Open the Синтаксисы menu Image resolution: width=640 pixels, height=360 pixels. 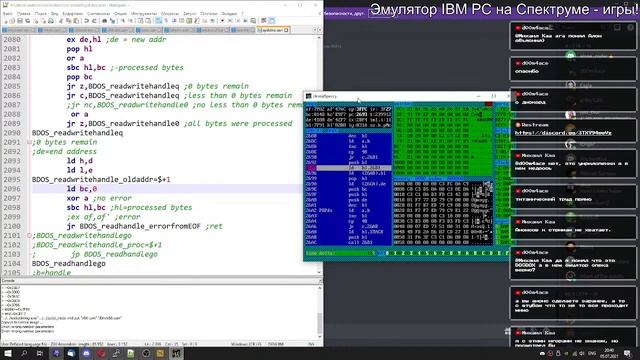pyautogui.click(x=98, y=13)
